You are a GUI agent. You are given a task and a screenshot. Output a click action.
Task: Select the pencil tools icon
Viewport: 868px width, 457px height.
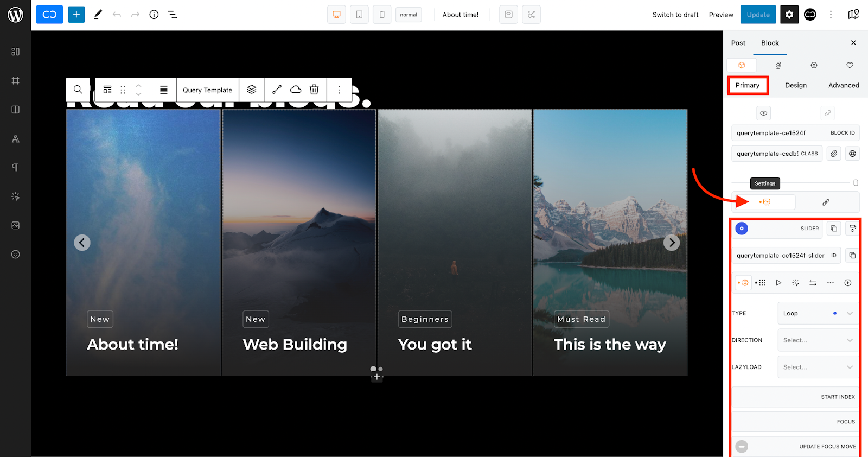coord(98,15)
